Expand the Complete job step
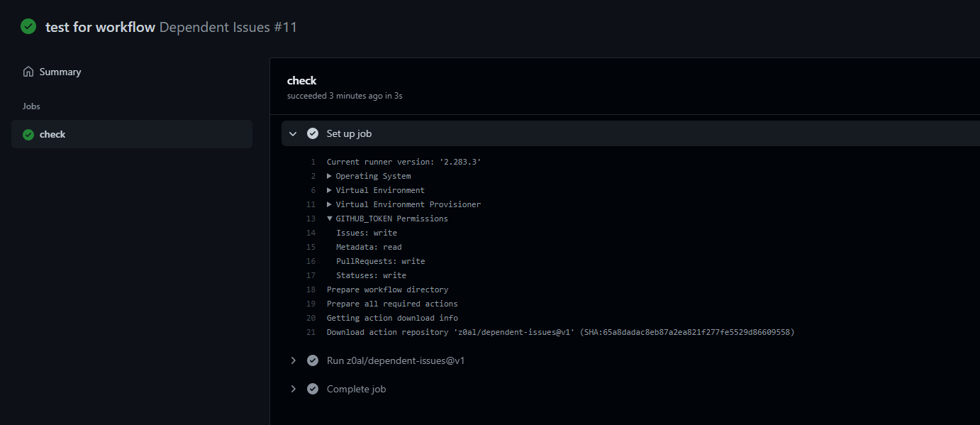Image resolution: width=980 pixels, height=425 pixels. coord(293,389)
